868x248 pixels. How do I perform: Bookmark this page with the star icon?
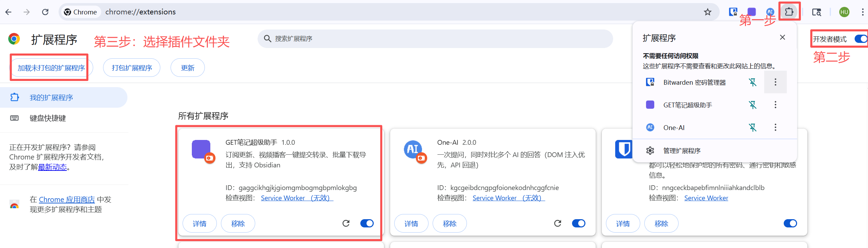708,12
